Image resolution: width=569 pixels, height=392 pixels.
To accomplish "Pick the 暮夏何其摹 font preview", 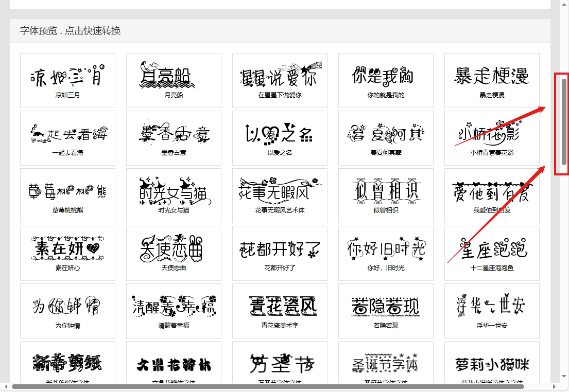I will [x=386, y=138].
